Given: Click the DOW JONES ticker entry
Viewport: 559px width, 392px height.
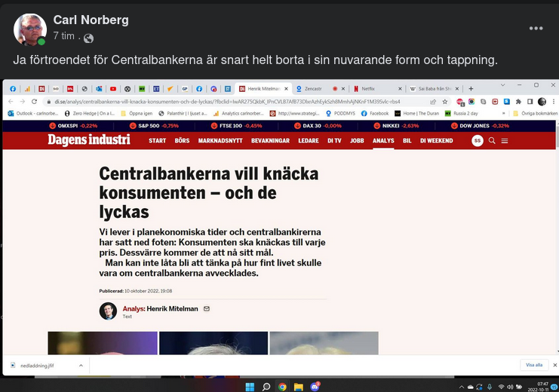Looking at the screenshot, I should (480, 126).
